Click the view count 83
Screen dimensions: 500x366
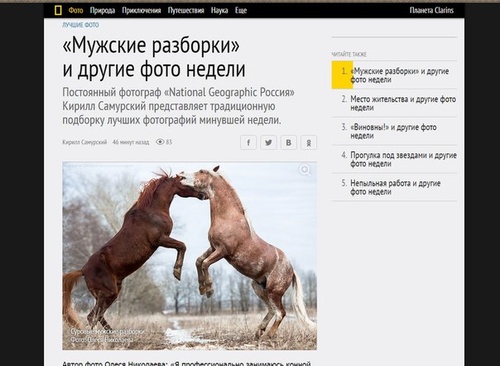pyautogui.click(x=164, y=142)
